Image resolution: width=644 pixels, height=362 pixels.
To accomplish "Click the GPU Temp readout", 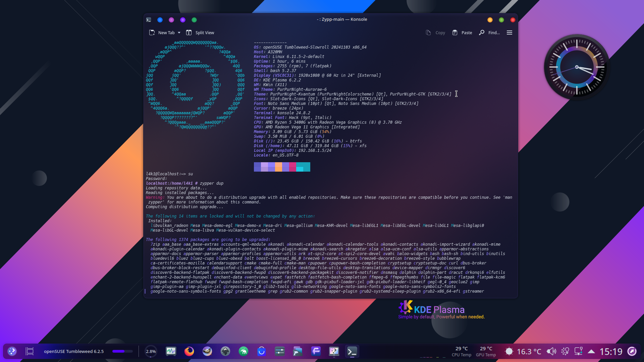I will tap(486, 351).
